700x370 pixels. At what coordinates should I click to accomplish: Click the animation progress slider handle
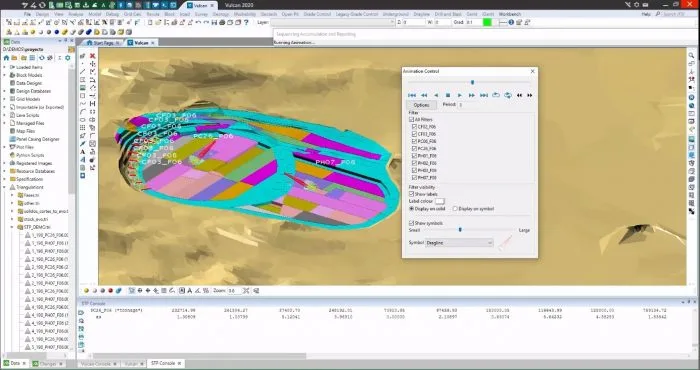472,82
